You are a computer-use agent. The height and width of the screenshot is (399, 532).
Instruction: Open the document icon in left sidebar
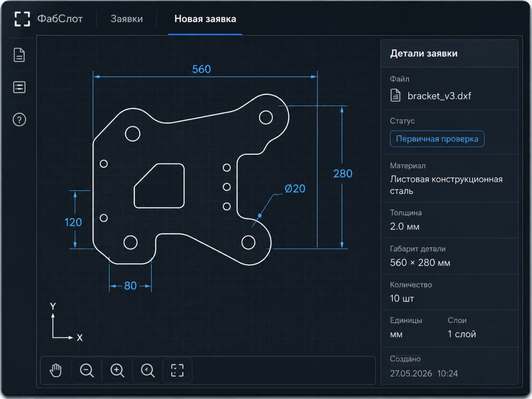(x=19, y=55)
